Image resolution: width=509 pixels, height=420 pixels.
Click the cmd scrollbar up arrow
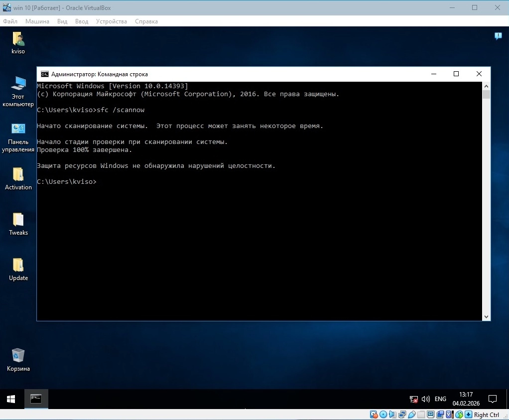[x=486, y=86]
